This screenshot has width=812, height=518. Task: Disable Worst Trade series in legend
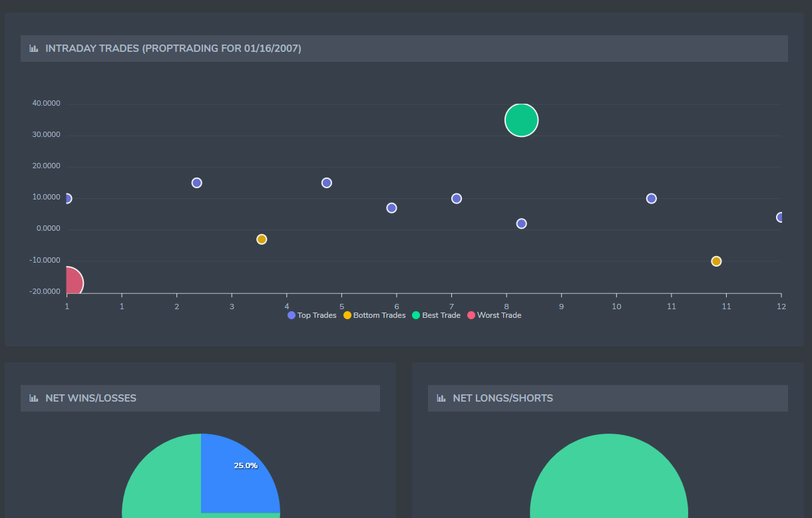click(494, 315)
